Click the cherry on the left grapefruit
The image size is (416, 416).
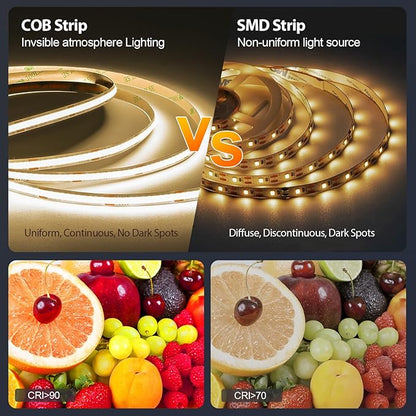click(x=47, y=308)
